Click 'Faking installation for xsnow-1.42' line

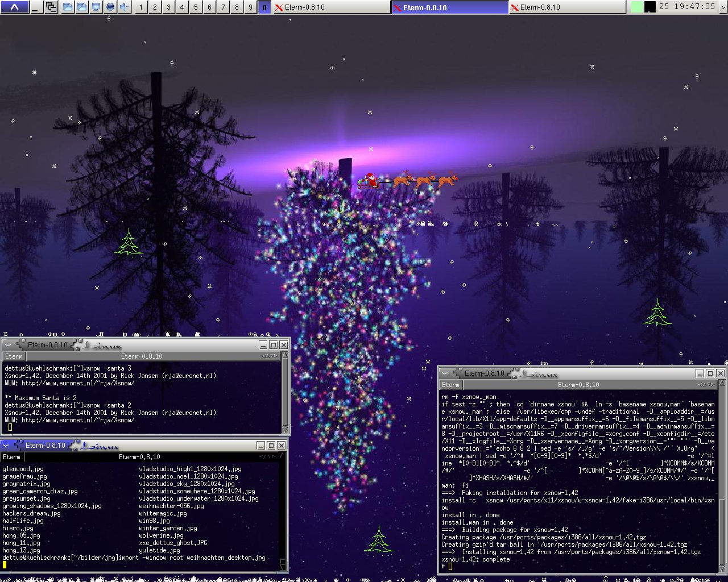(510, 493)
